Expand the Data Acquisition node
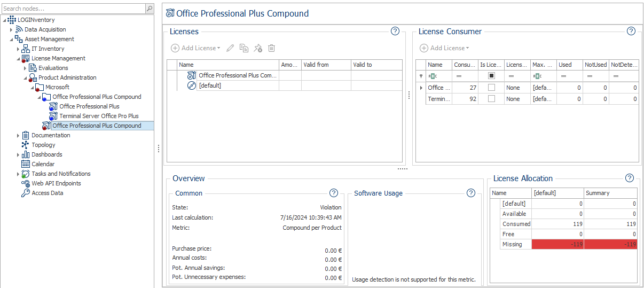The width and height of the screenshot is (644, 288). tap(11, 29)
